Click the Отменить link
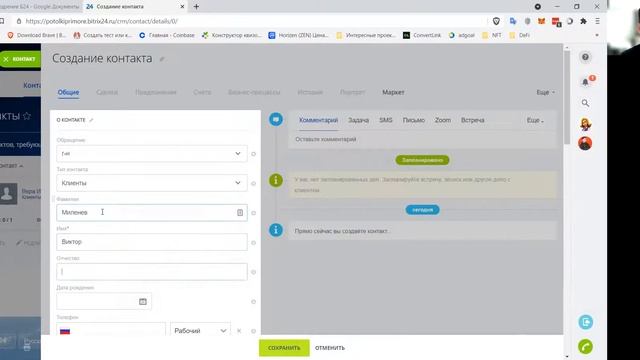The width and height of the screenshot is (640, 360). click(x=330, y=348)
